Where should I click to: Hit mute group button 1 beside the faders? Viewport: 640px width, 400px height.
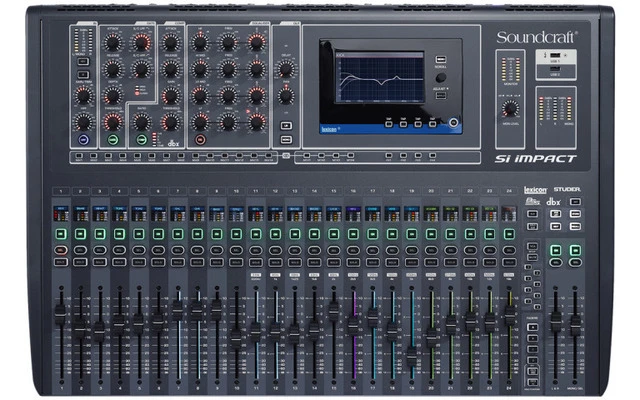[x=529, y=267]
